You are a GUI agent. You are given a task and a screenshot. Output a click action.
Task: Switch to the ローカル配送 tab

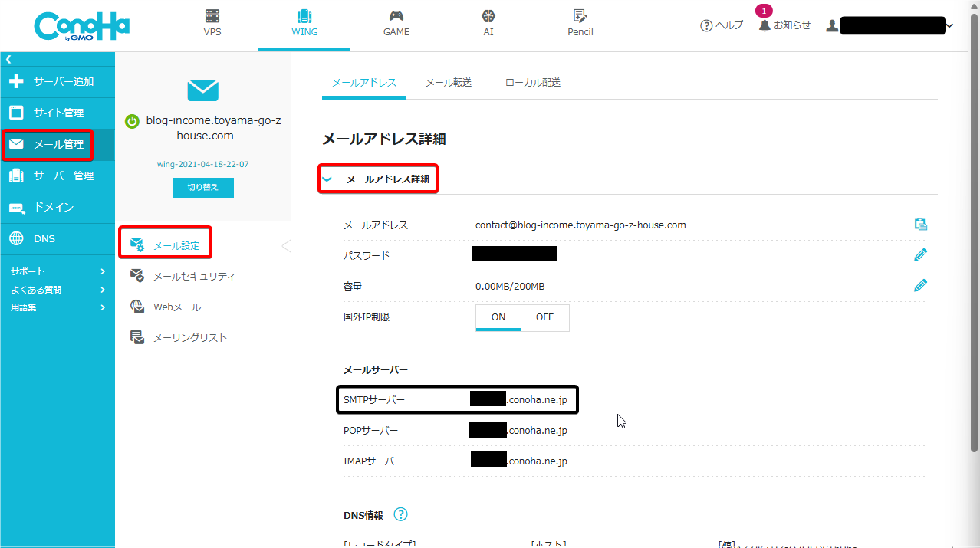(533, 83)
